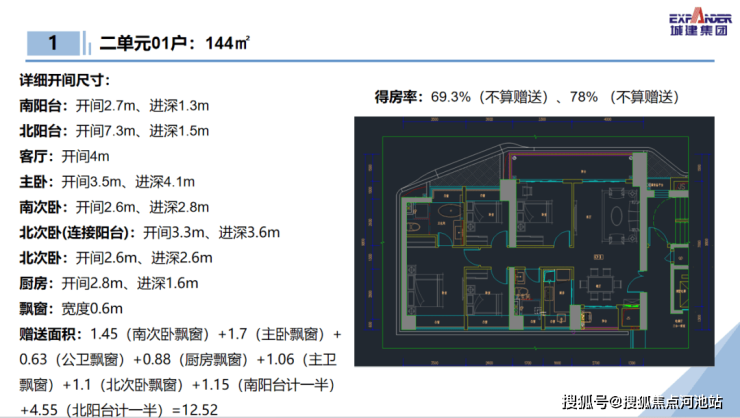Click the 得房率 69.3% text line
The image size is (740, 418).
click(527, 97)
